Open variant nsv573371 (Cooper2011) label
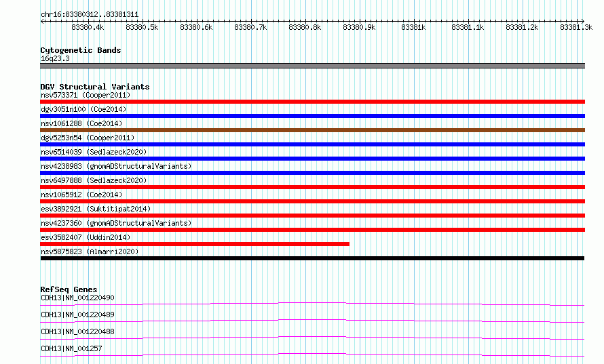 [86, 95]
